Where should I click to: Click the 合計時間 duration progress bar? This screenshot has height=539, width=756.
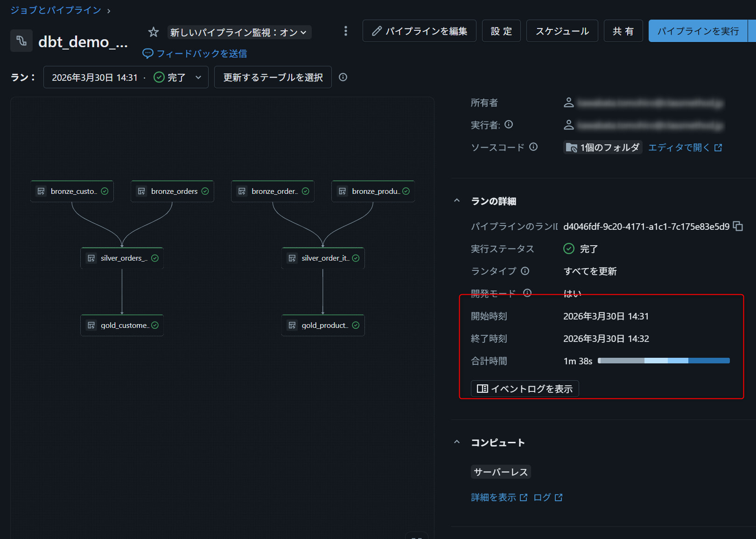click(664, 361)
